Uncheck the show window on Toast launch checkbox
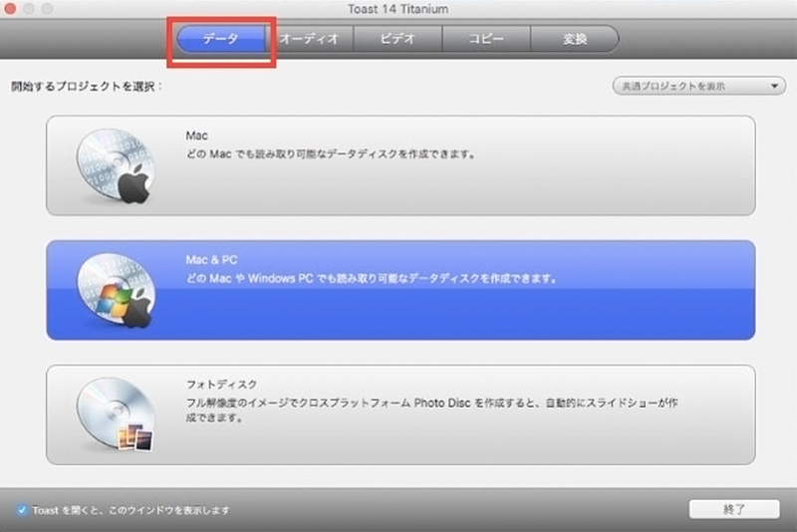The image size is (797, 532). [x=21, y=510]
